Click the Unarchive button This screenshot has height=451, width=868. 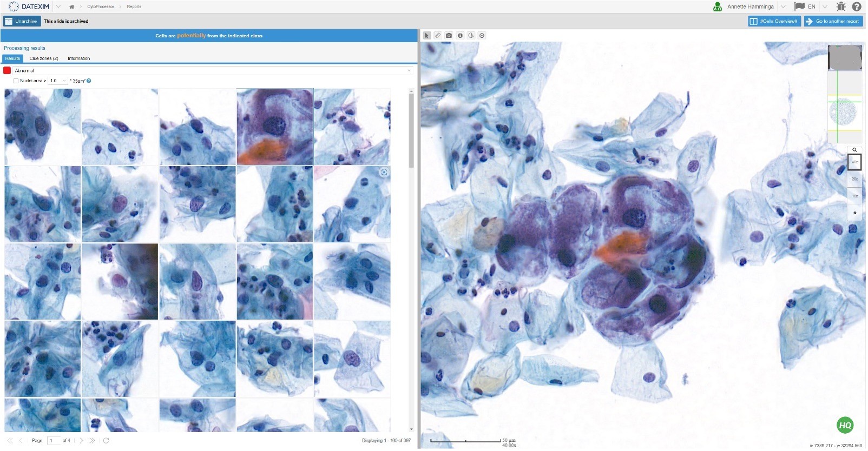tap(22, 21)
